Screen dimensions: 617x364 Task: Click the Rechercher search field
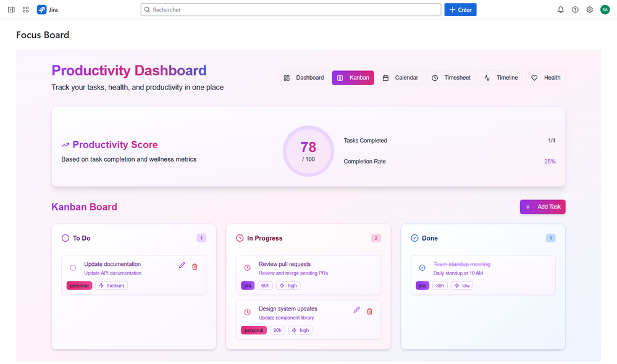[290, 9]
